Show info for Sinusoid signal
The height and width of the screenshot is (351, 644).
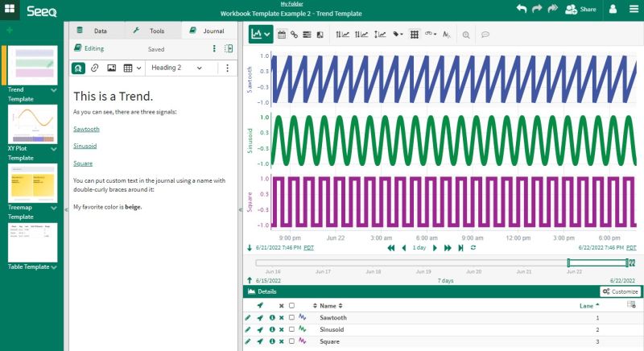[272, 329]
